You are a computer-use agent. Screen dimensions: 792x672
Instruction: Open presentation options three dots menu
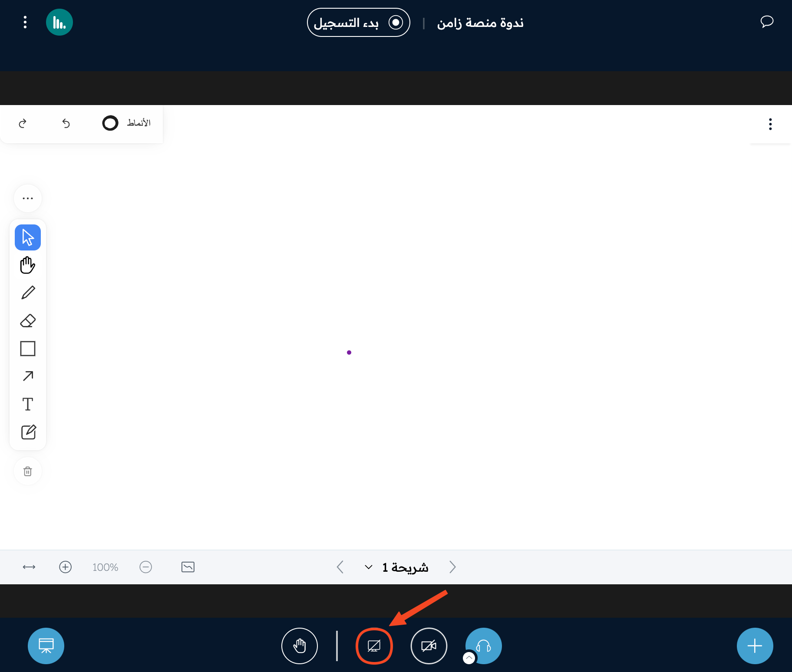tap(770, 124)
